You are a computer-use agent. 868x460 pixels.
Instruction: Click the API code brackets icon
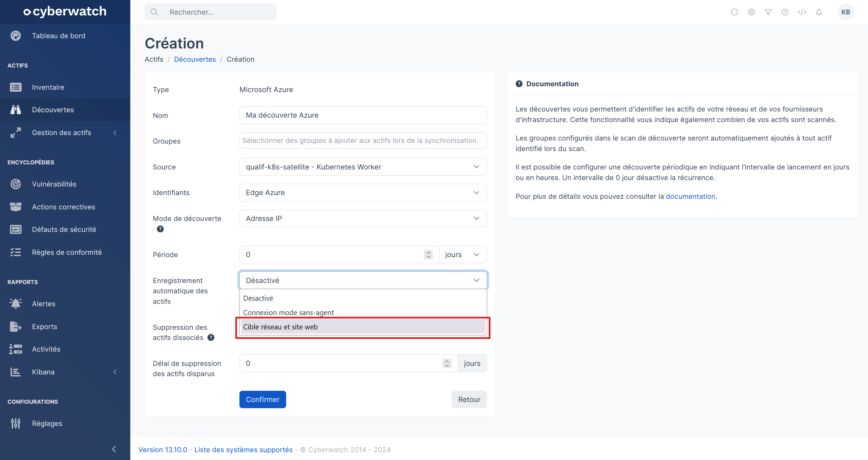click(802, 12)
